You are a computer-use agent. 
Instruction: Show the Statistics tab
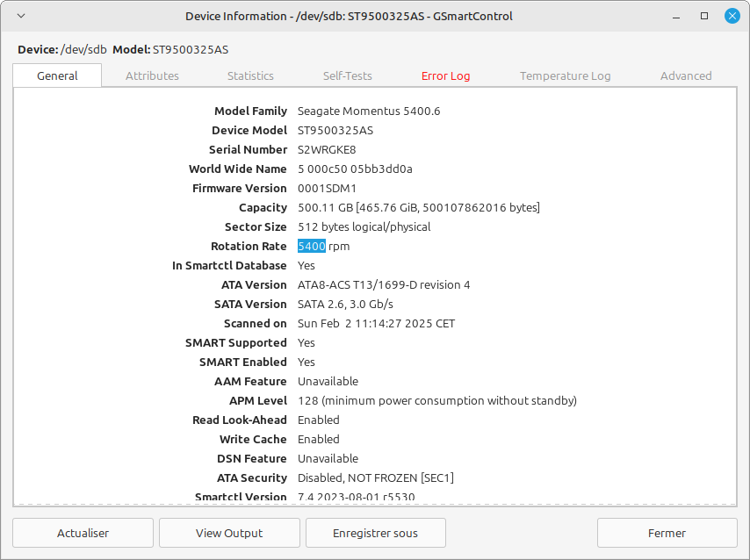click(250, 75)
